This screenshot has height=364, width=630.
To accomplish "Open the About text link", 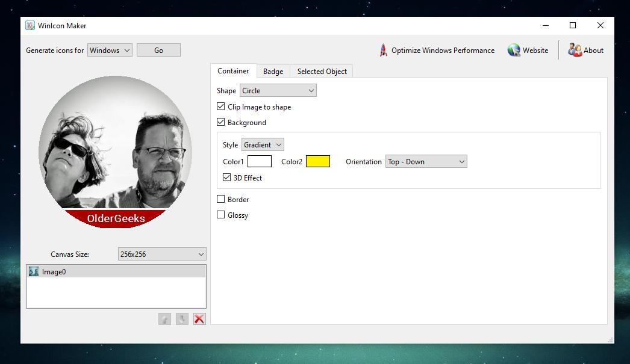I will pyautogui.click(x=593, y=50).
